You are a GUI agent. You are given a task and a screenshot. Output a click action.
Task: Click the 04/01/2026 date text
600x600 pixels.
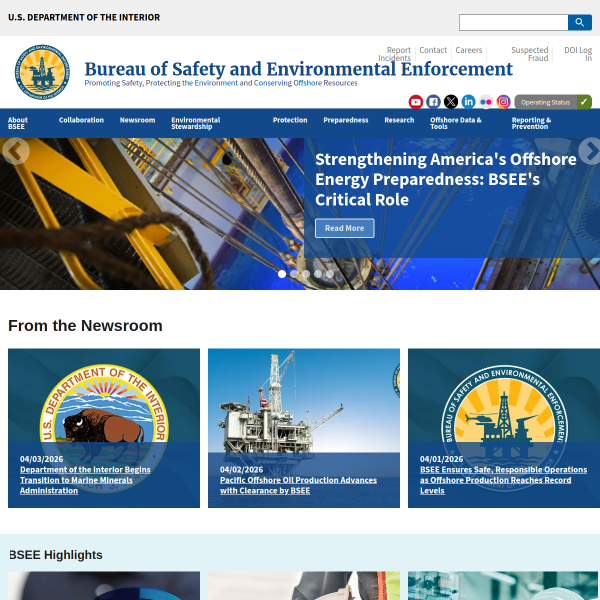click(x=441, y=459)
